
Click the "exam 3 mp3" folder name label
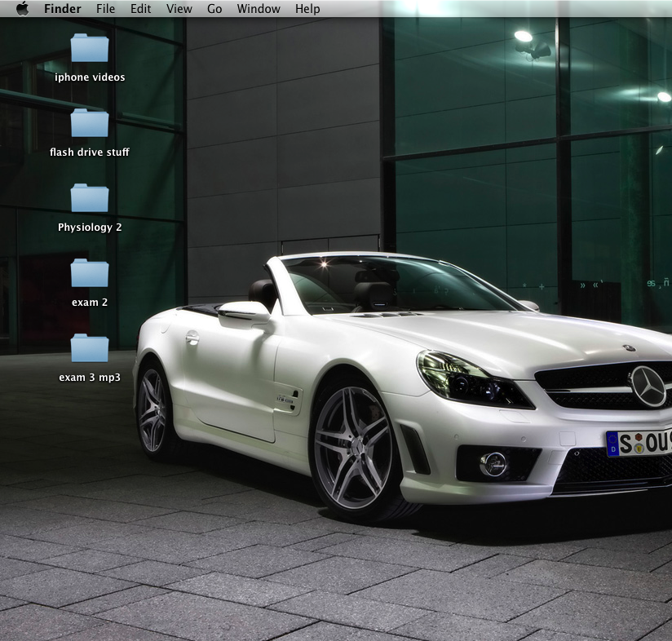point(90,378)
